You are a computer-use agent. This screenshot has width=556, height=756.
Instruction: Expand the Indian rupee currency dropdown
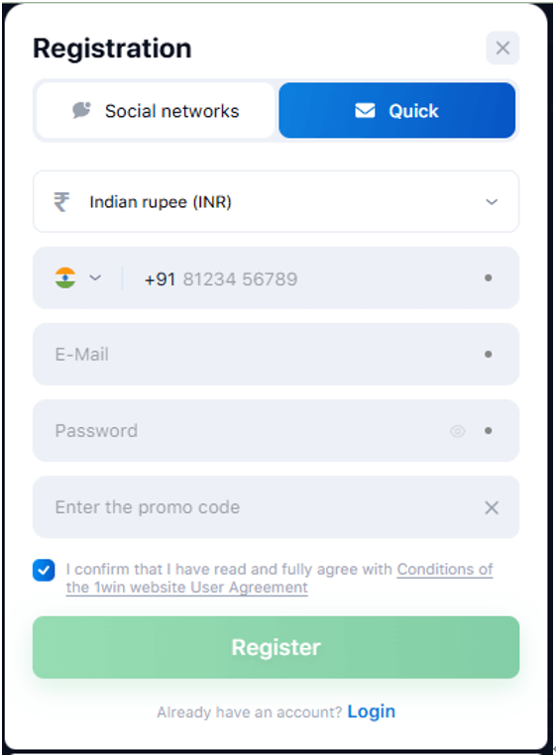276,201
